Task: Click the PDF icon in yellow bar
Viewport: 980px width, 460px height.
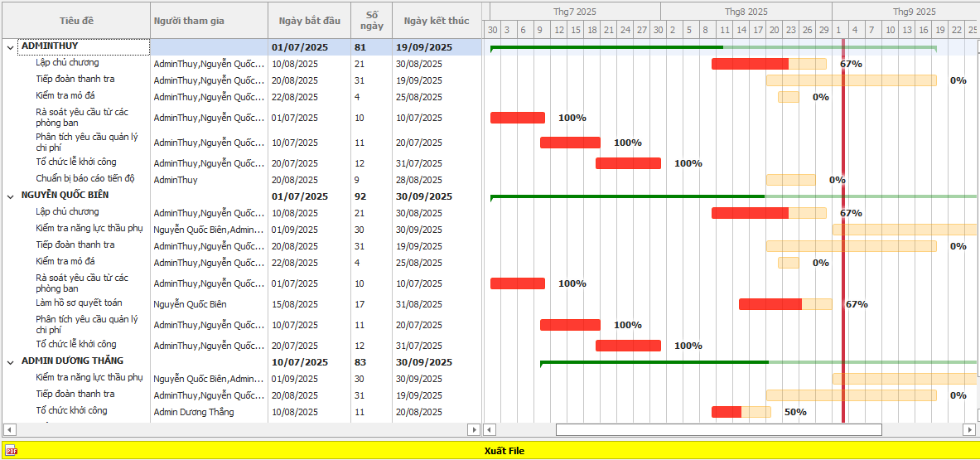Action: tap(12, 451)
